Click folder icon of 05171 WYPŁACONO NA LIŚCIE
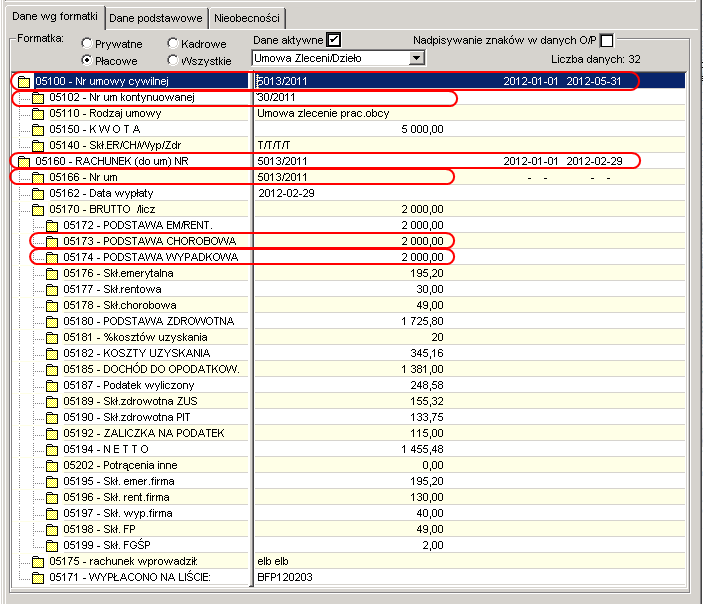Screen dimensions: 703x604 pos(38,578)
